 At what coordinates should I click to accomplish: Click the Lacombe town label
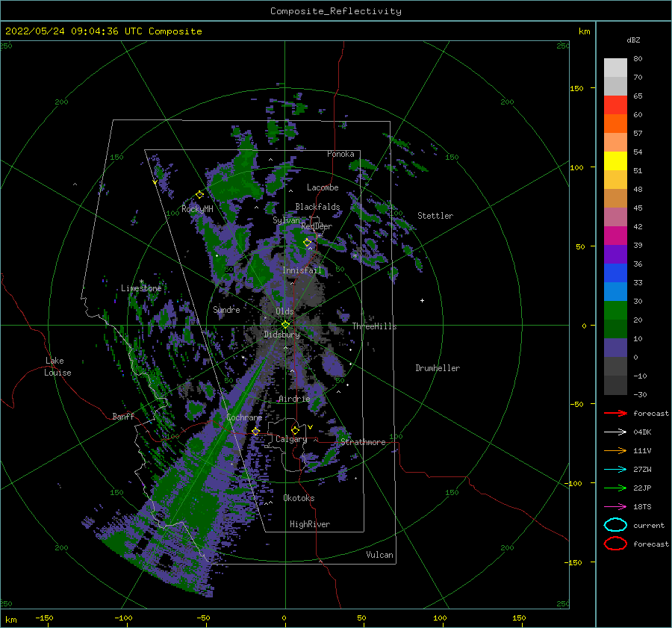[x=323, y=187]
